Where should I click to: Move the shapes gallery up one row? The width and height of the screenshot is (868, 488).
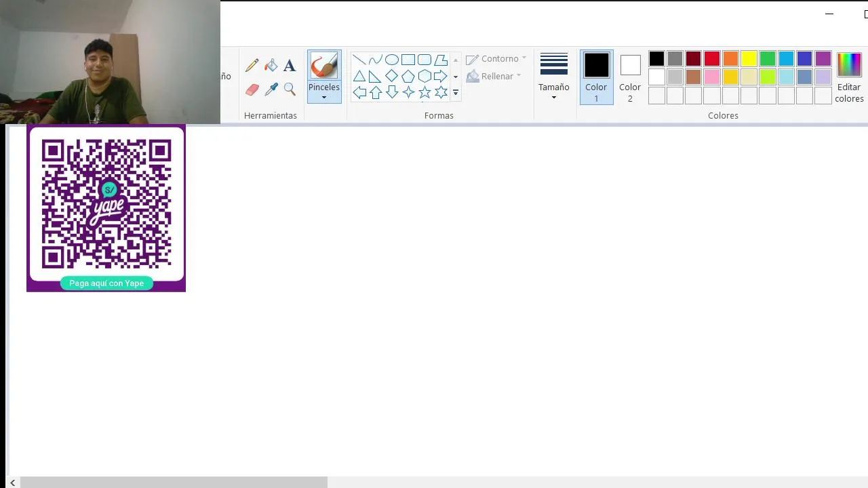[x=456, y=60]
